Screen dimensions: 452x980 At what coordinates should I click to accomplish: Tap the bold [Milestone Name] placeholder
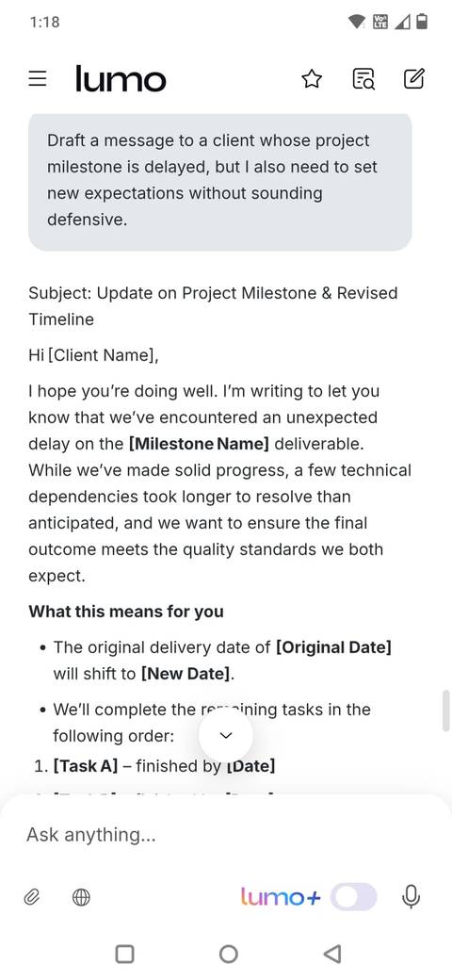[x=199, y=444]
